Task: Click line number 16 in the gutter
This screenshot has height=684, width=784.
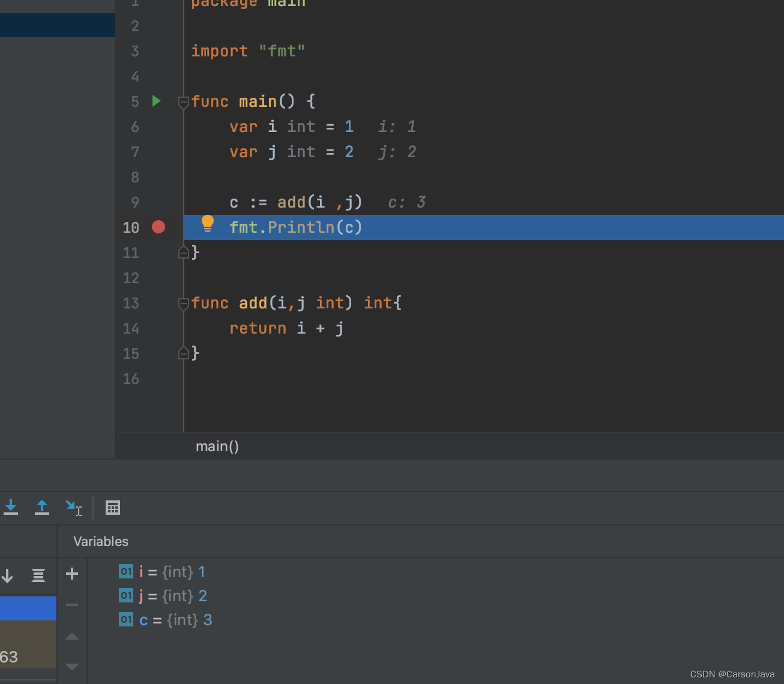Action: (x=131, y=379)
